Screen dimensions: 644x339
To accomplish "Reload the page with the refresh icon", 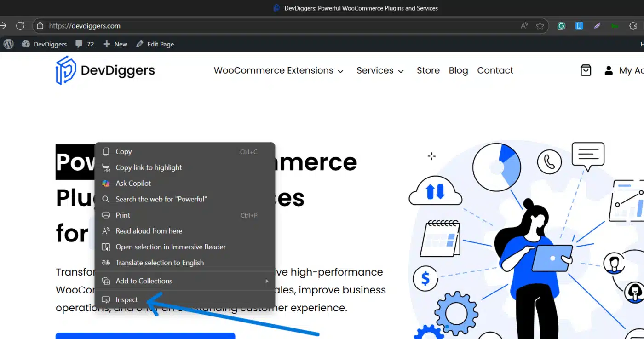I will pos(20,26).
